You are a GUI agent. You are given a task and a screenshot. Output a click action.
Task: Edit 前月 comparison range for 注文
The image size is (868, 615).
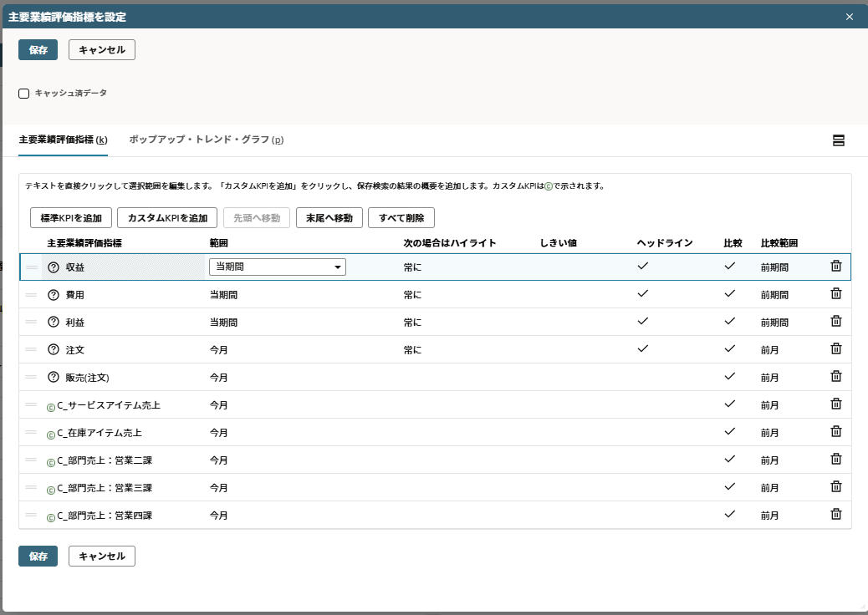[769, 350]
